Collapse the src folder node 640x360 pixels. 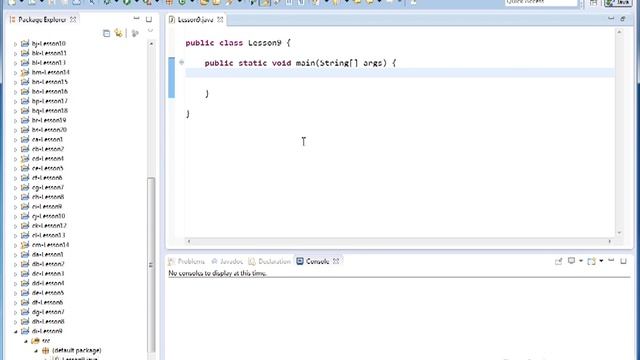[x=26, y=341]
